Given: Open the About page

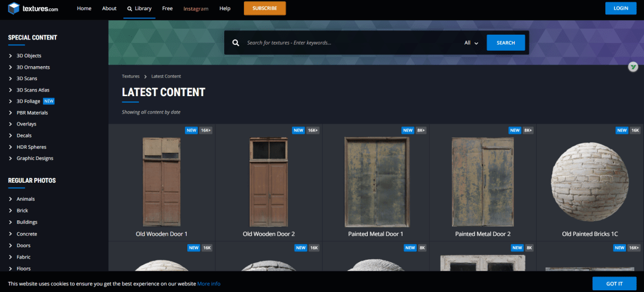Looking at the screenshot, I should tap(109, 8).
